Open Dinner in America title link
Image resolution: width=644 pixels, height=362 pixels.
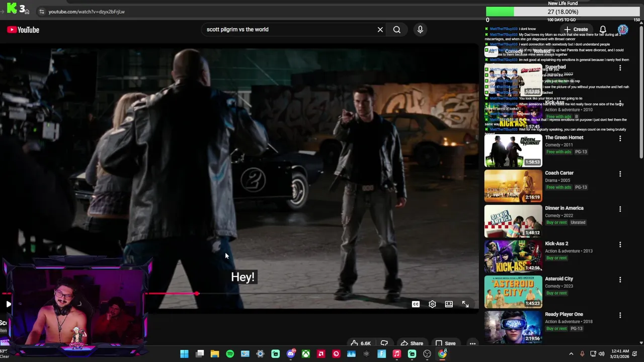click(x=564, y=208)
